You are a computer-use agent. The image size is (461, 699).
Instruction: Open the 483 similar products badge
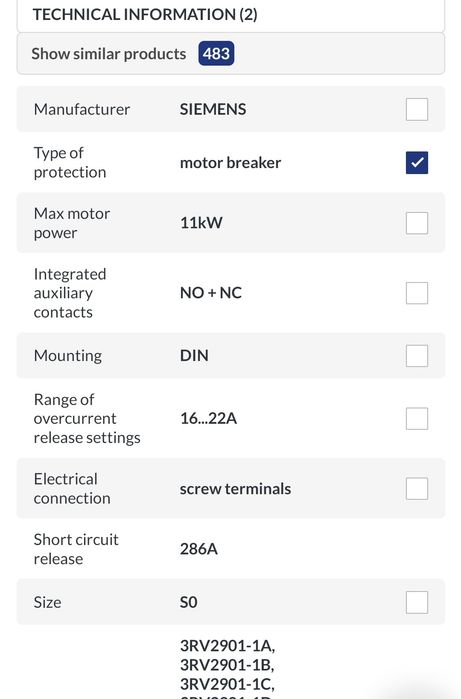point(216,53)
